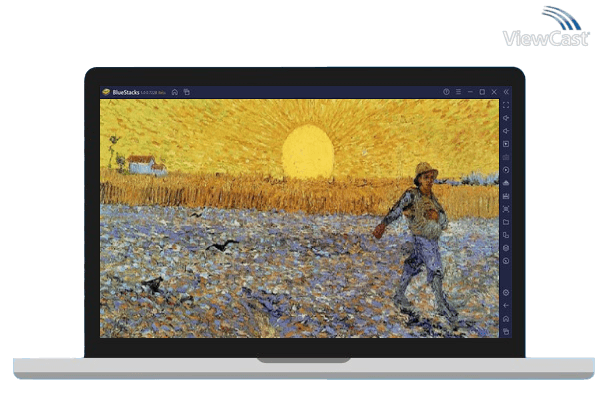Go back using the arrow icon in sidebar

click(506, 306)
